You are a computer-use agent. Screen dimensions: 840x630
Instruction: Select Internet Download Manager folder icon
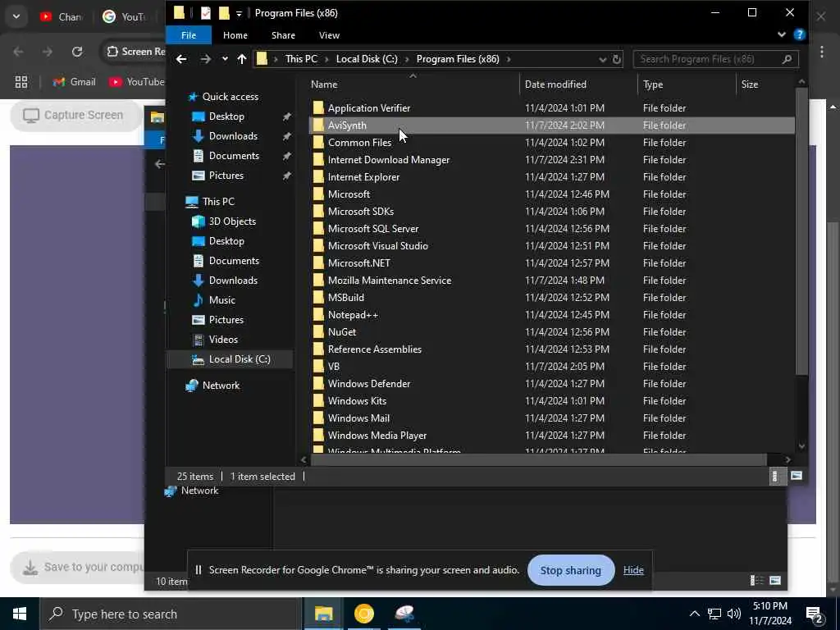coord(318,160)
